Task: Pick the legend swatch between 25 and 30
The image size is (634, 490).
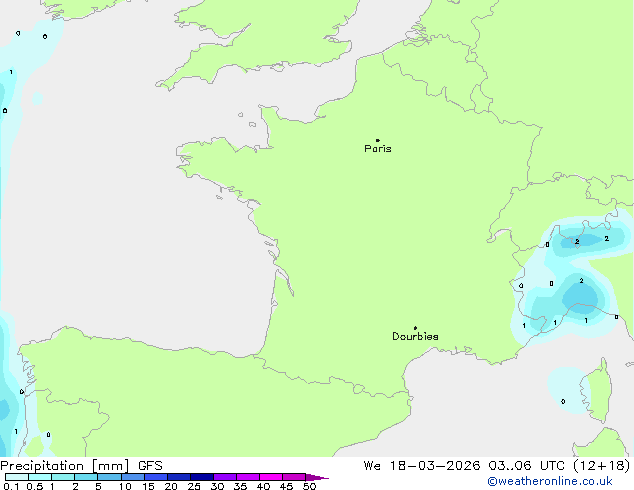Action: point(201,477)
